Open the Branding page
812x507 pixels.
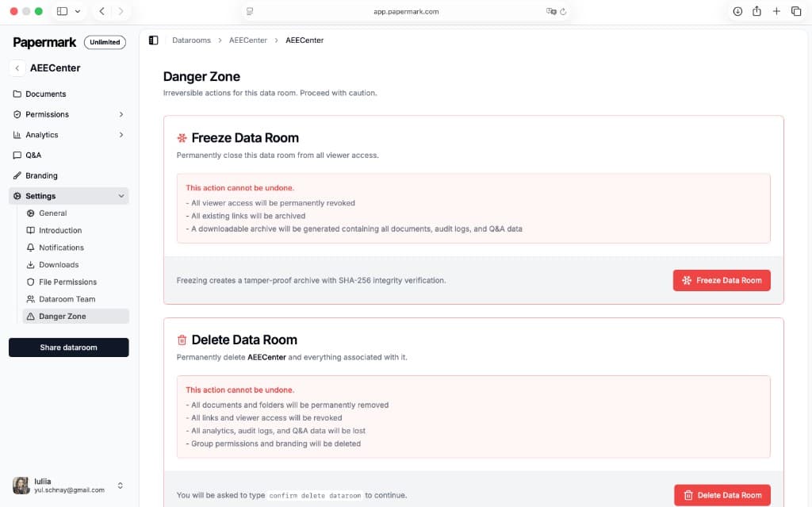tap(68, 175)
